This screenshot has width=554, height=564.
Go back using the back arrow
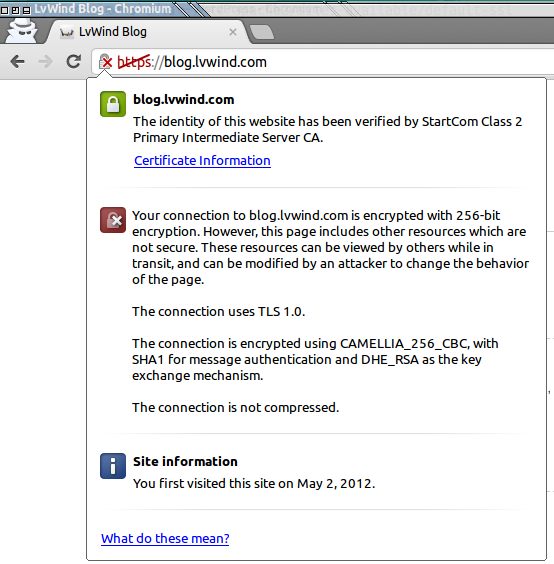(18, 62)
